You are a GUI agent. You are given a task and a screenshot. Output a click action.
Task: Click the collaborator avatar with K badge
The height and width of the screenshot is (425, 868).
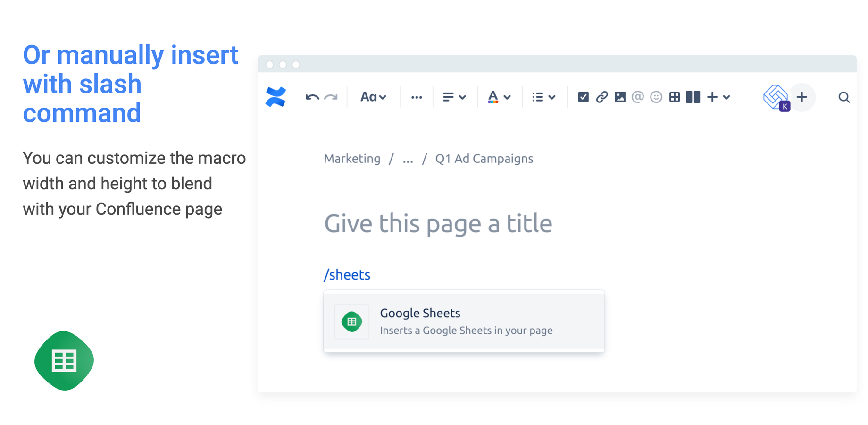[776, 98]
